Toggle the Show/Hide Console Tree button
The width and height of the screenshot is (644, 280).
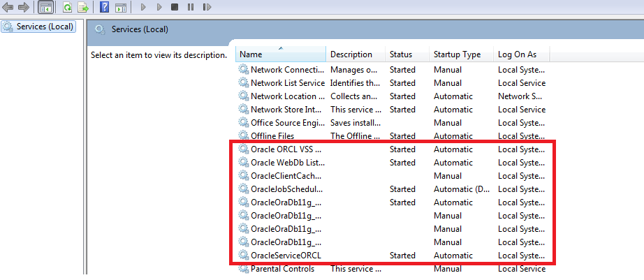coord(45,7)
